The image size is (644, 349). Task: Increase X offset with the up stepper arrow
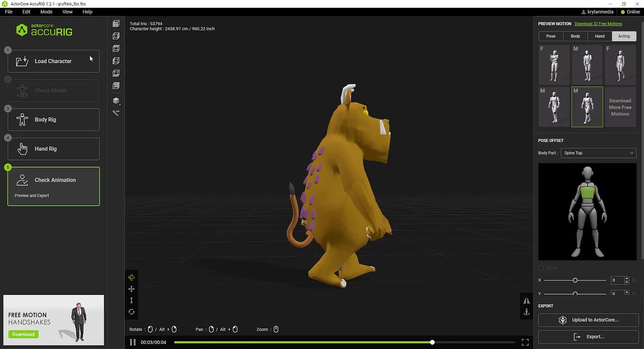pyautogui.click(x=627, y=278)
